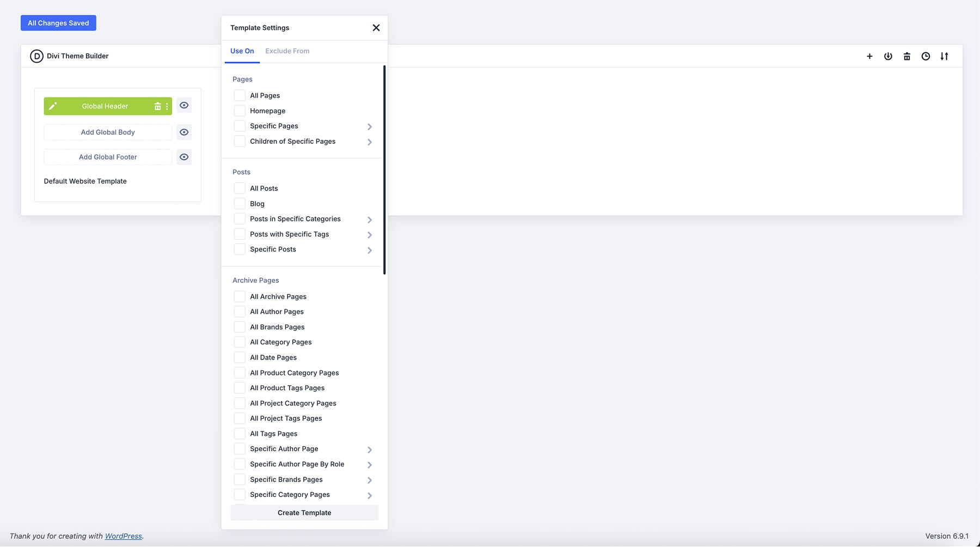Switch to the Exclude From tab

coord(287,51)
